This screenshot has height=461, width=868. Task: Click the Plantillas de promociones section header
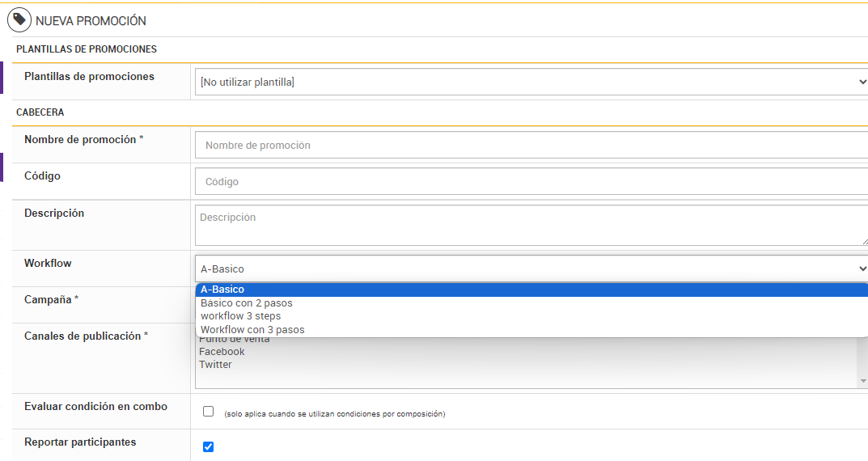coord(87,49)
